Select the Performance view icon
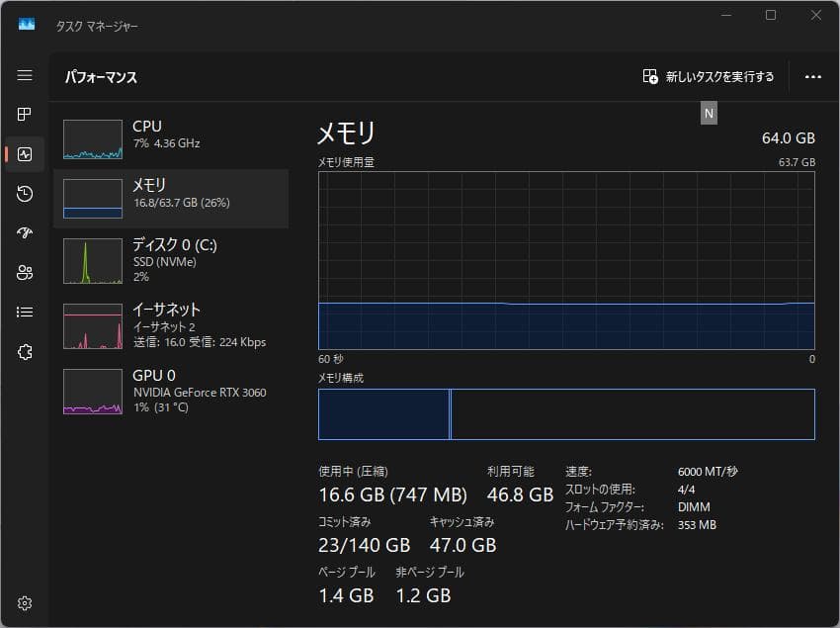 coord(25,154)
